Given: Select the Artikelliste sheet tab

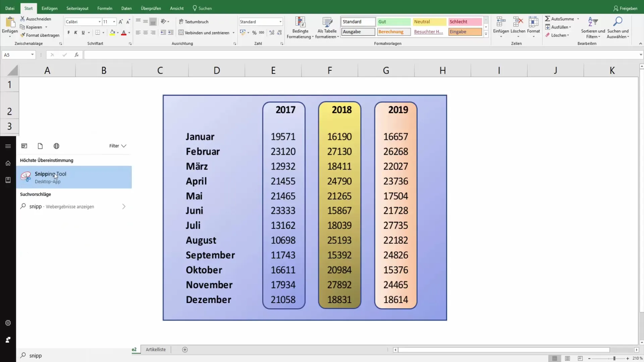Looking at the screenshot, I should tap(156, 350).
